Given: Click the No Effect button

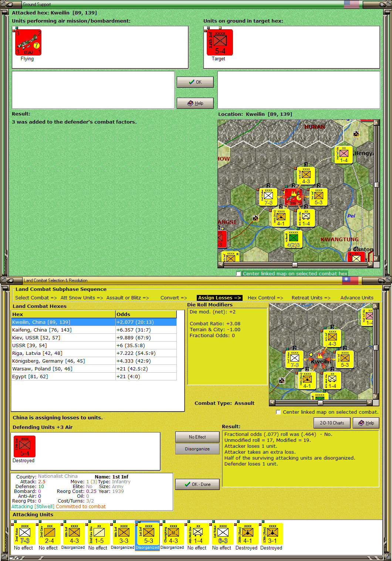Looking at the screenshot, I should coord(197,437).
